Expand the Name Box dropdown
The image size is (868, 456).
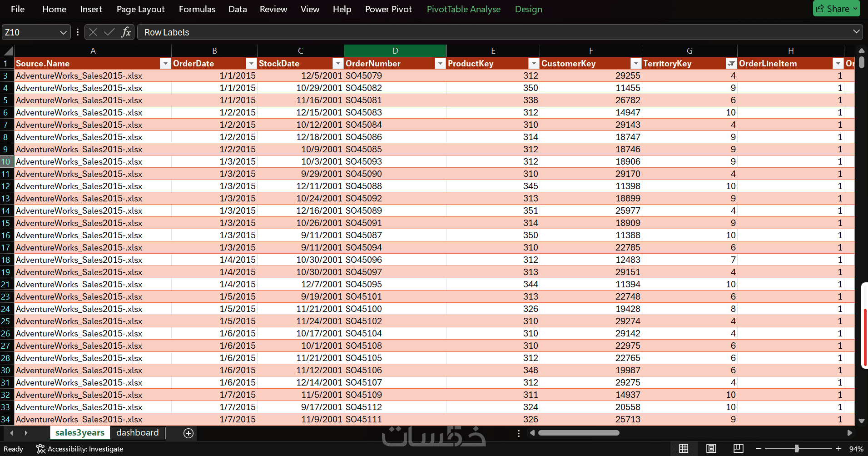(63, 32)
